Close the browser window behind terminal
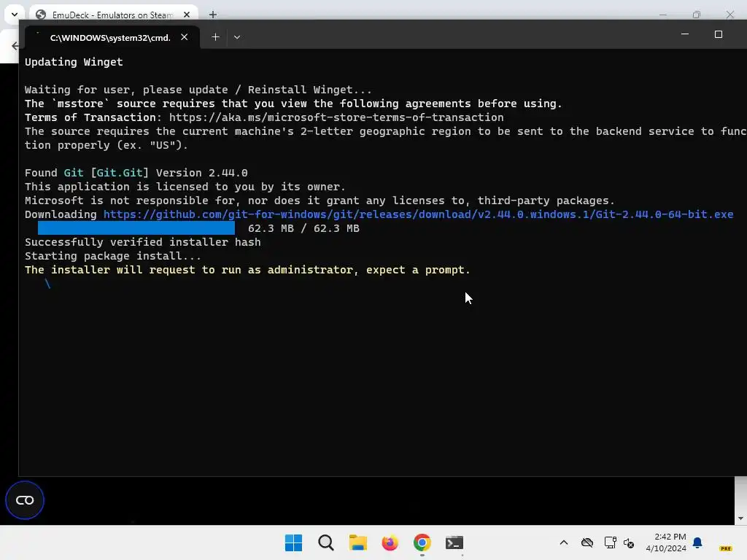This screenshot has width=747, height=560. 729,15
